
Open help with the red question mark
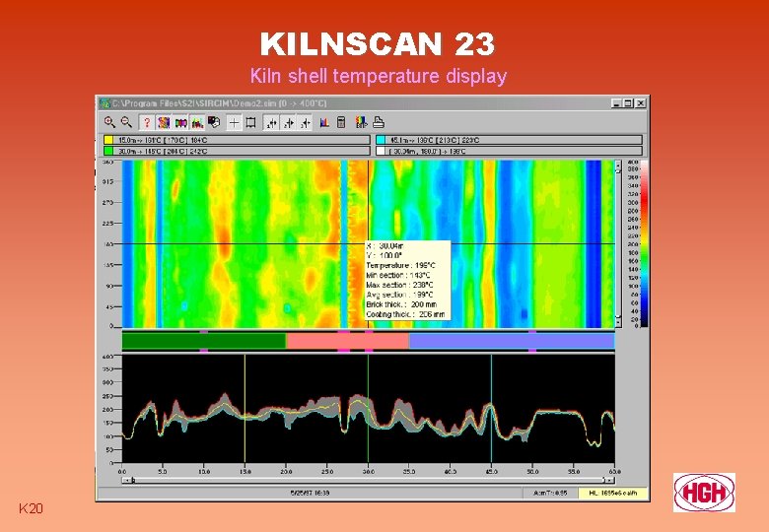(146, 122)
